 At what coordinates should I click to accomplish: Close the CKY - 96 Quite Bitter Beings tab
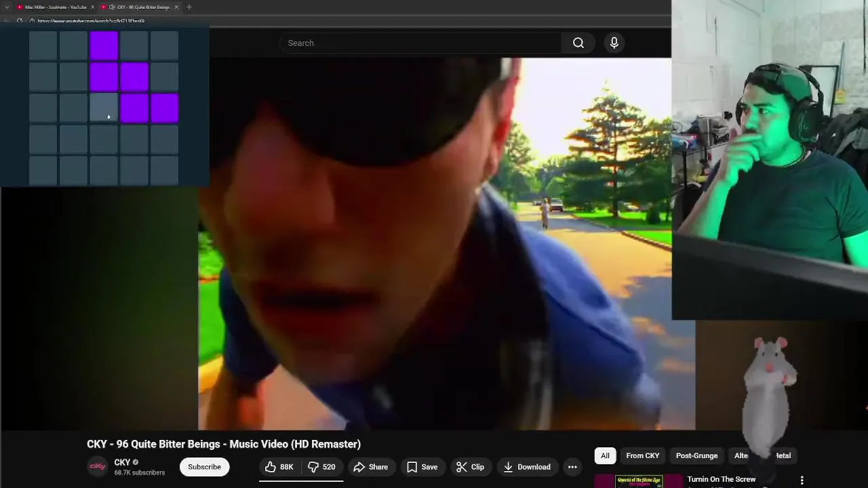point(176,7)
